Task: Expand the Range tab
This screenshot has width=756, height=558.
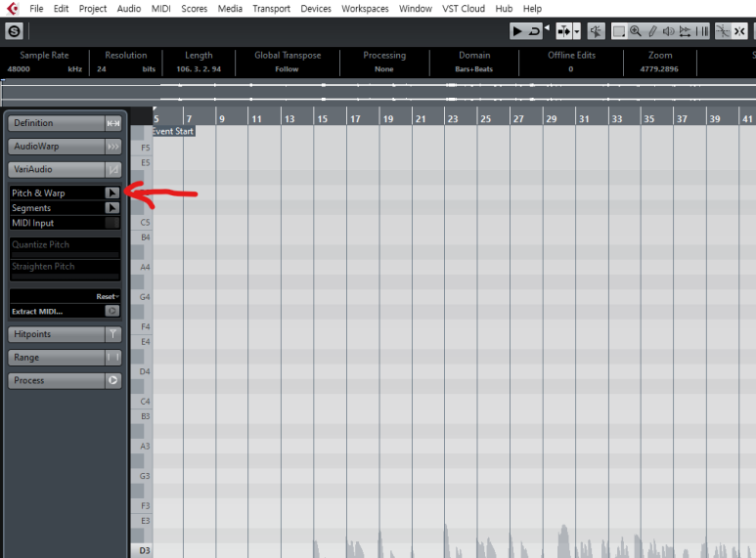Action: point(57,357)
